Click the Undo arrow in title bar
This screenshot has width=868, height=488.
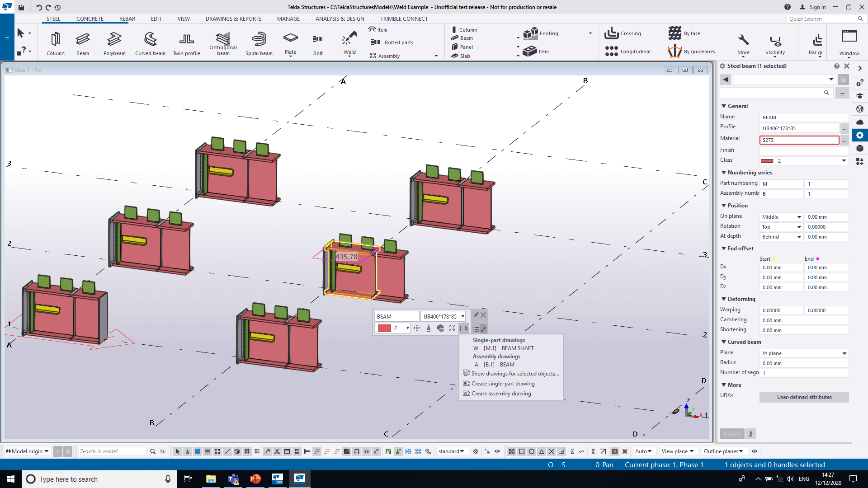(x=39, y=7)
